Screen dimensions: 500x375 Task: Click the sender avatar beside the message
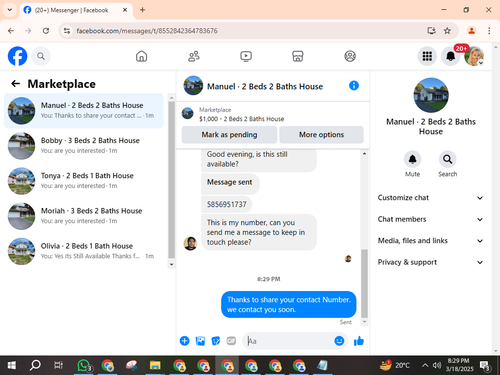190,243
